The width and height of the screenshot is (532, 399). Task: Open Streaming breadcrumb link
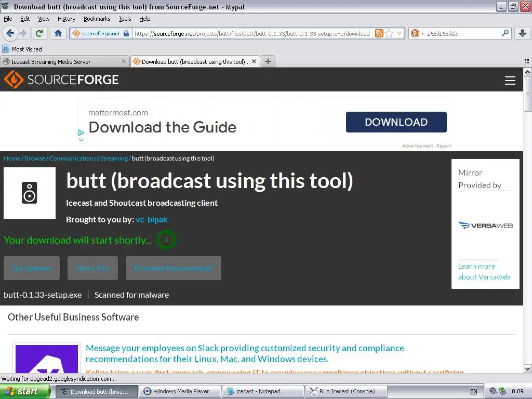[x=114, y=158]
